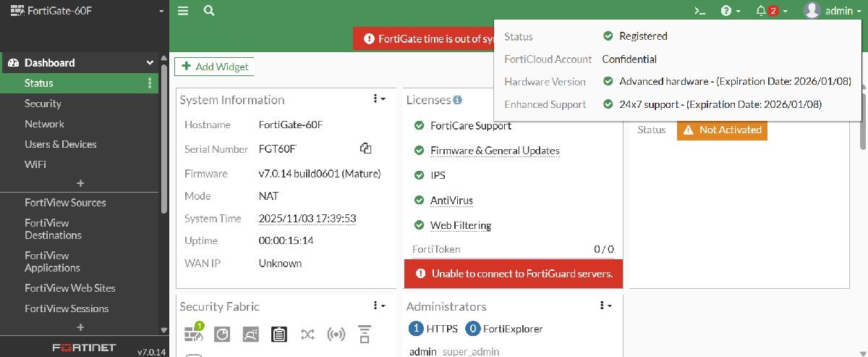Click the Licenses info icon
868x357 pixels.
click(457, 100)
